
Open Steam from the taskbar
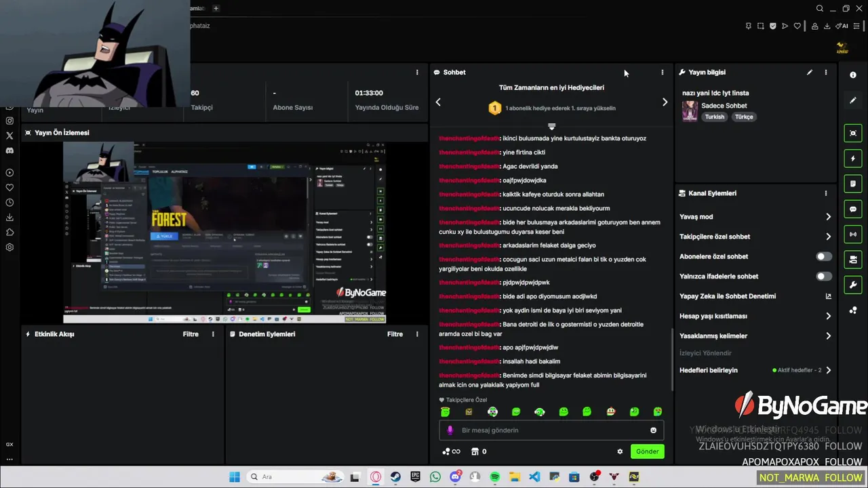click(395, 477)
